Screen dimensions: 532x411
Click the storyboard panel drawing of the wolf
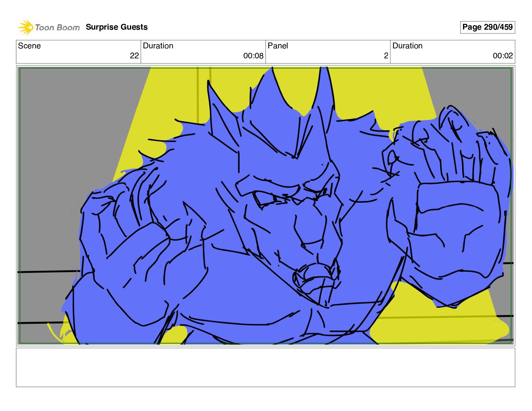(x=265, y=206)
